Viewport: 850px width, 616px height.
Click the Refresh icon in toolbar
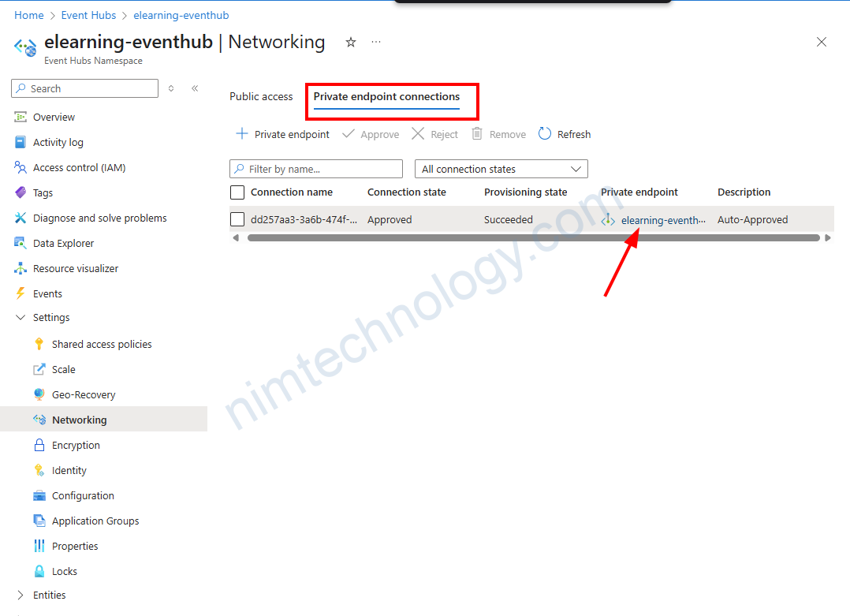tap(545, 134)
